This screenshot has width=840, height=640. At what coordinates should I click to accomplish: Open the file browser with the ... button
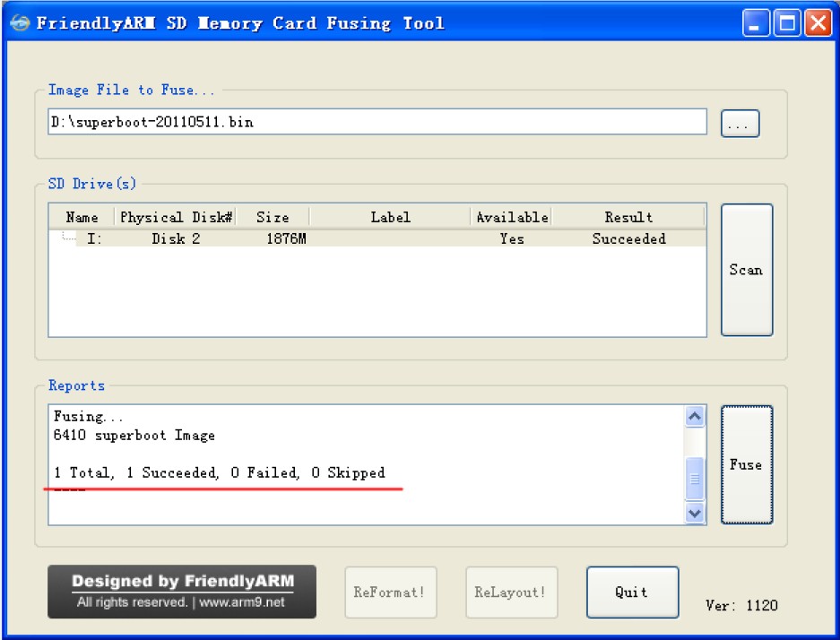click(737, 122)
